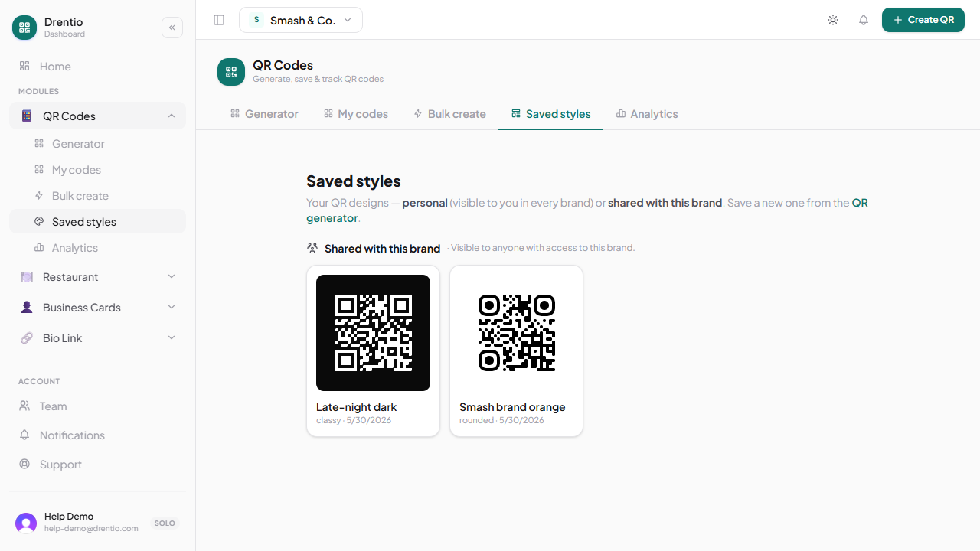Expand the Bio Link section chevron

click(x=171, y=337)
